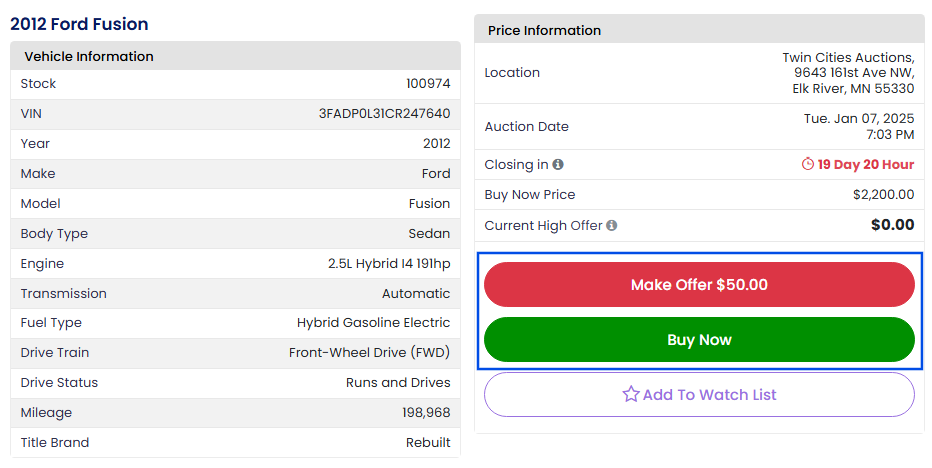Click the $0.00 current high offer amount
The image size is (932, 468).
click(892, 225)
